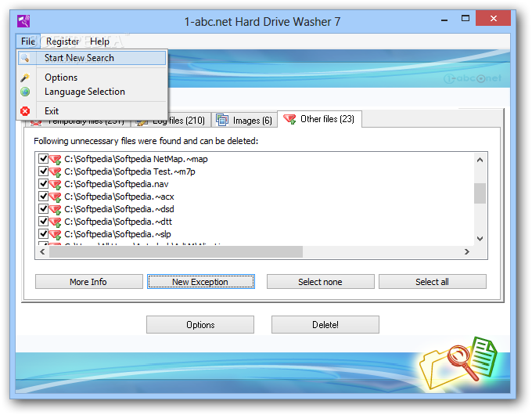
Task: Choose Options in the File menu
Action: 92,78
